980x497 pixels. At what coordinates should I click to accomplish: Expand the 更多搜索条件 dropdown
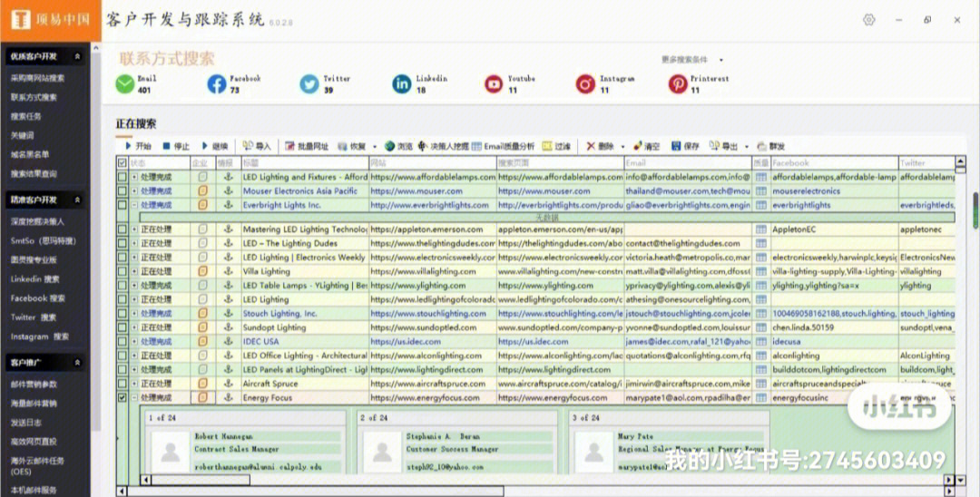689,60
